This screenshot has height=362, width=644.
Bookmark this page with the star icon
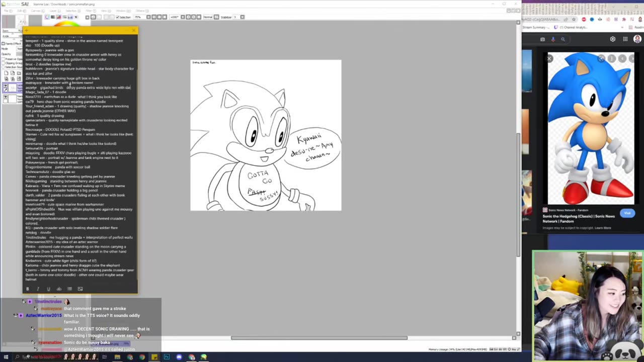(x=574, y=20)
